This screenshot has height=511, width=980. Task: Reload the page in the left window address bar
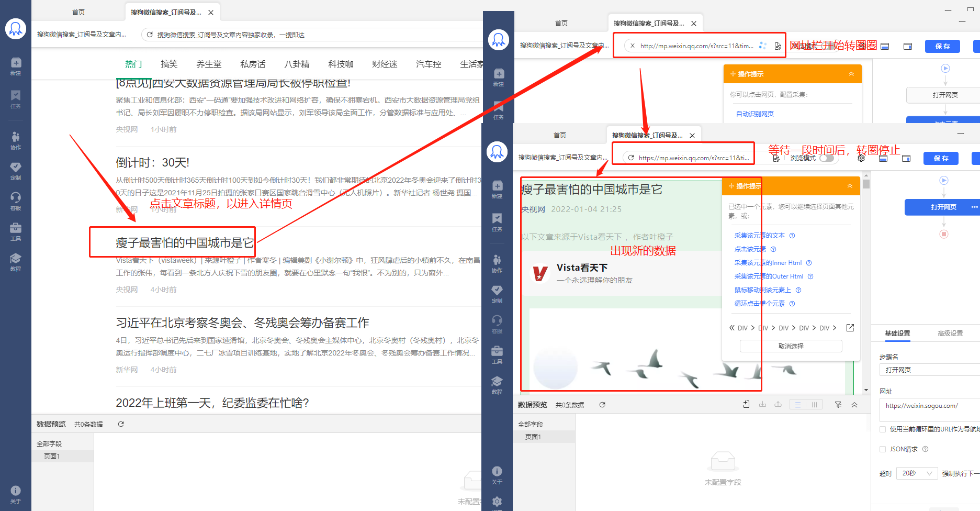(150, 35)
